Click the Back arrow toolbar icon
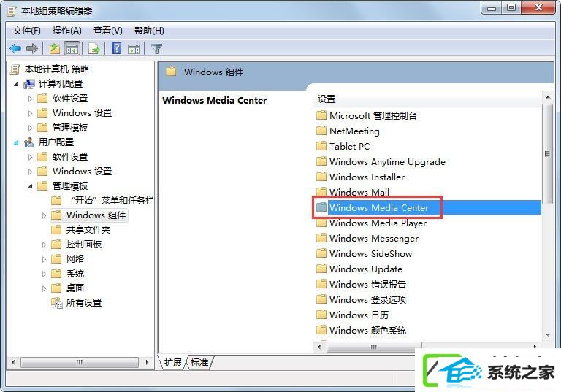The image size is (561, 392). point(15,48)
